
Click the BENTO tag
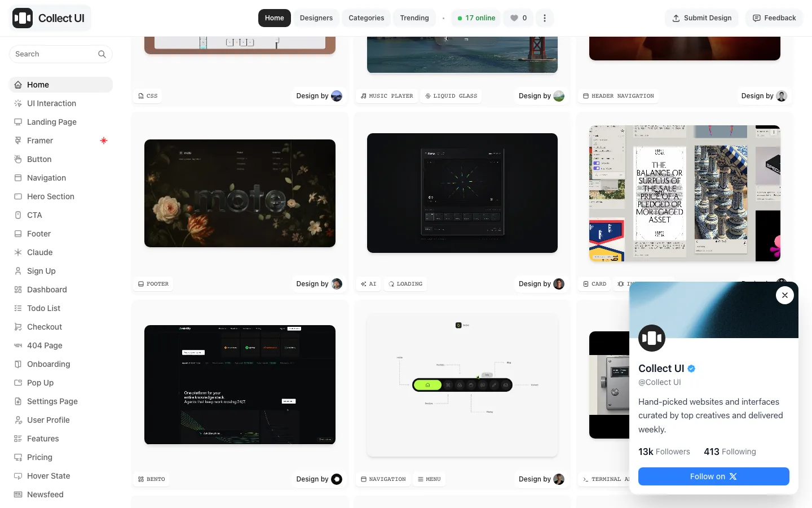pyautogui.click(x=152, y=479)
